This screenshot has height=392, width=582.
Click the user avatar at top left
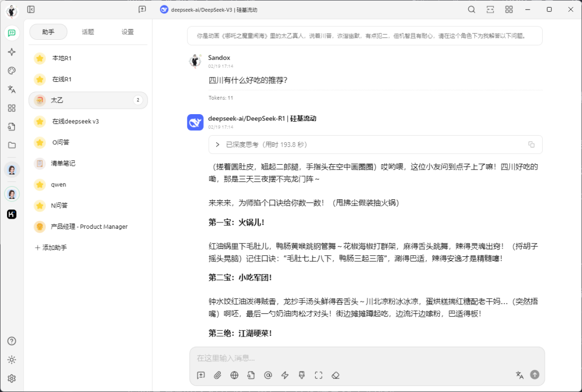pos(12,11)
